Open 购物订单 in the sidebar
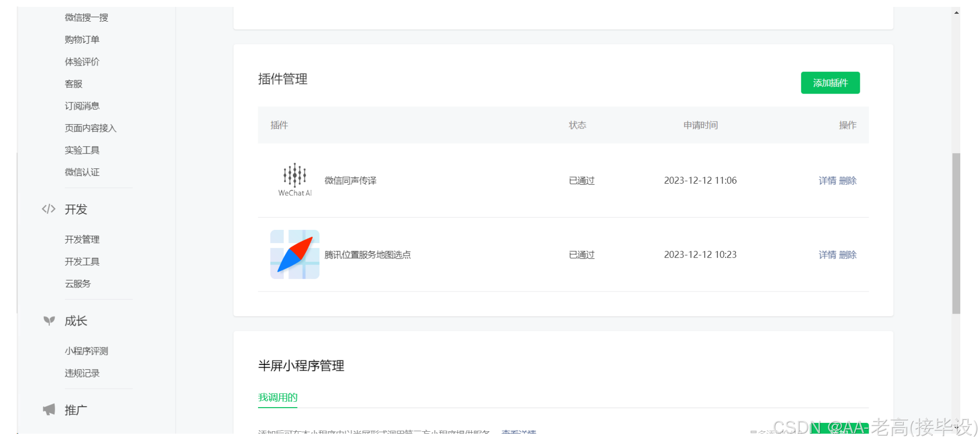 click(82, 40)
